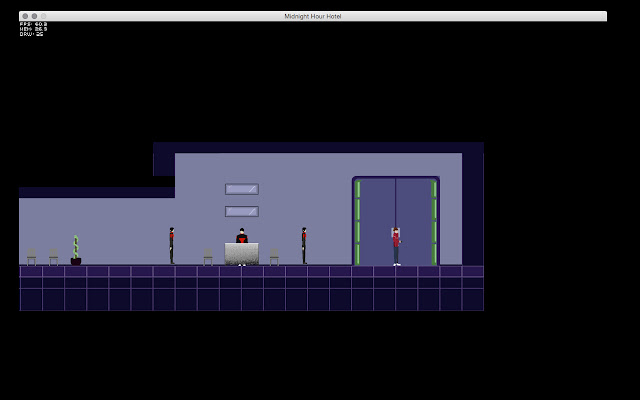Click the upper wall window
The width and height of the screenshot is (640, 400).
(x=242, y=189)
